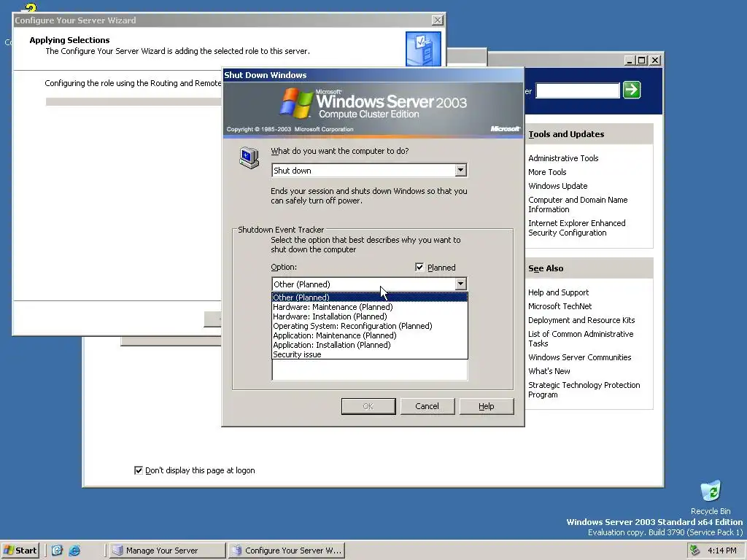
Task: Switch to Configure Your Server Wizard taskbar button
Action: click(287, 551)
